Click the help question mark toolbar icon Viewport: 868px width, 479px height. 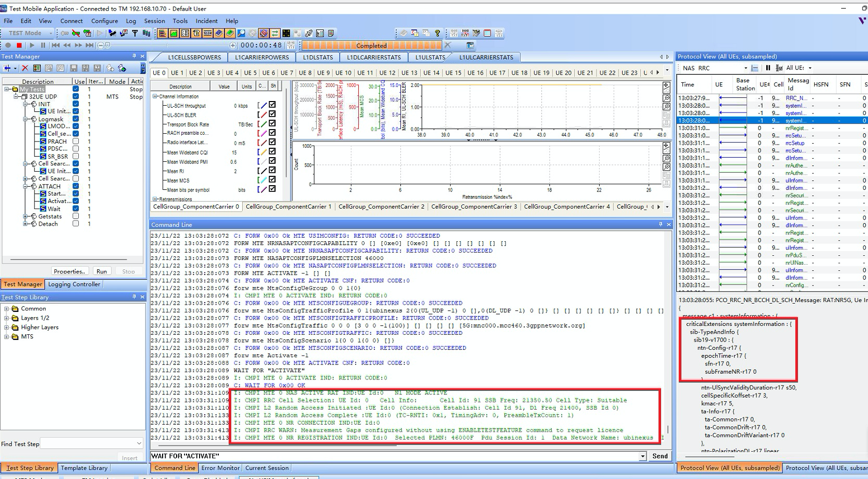click(437, 34)
